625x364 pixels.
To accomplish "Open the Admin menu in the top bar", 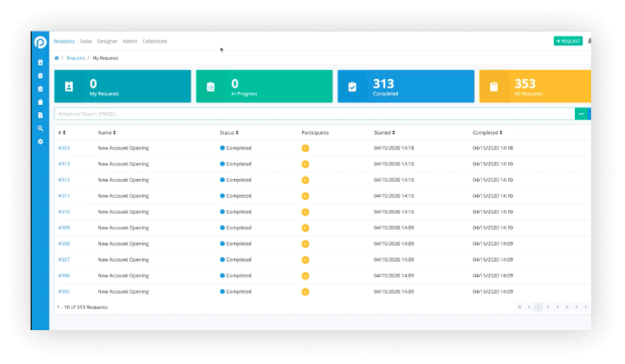I will click(129, 41).
